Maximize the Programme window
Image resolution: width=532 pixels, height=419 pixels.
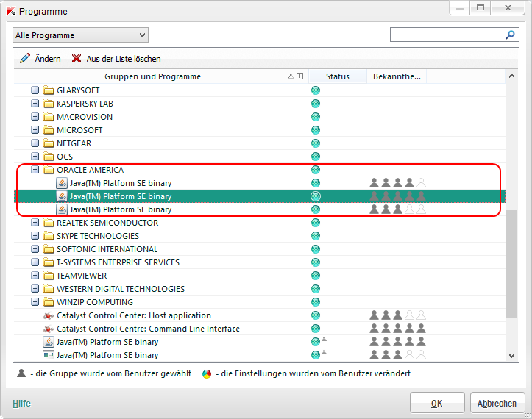(480, 8)
